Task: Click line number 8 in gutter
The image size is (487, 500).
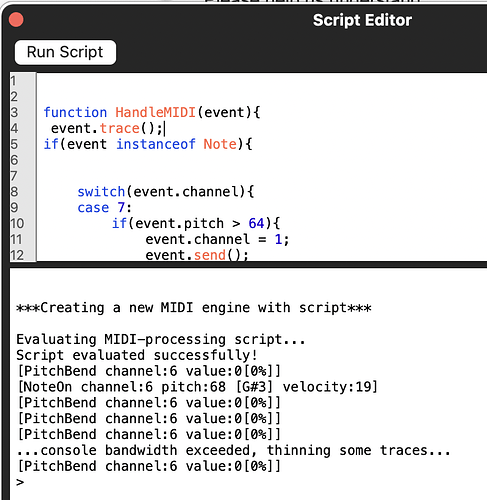Action: click(x=14, y=192)
